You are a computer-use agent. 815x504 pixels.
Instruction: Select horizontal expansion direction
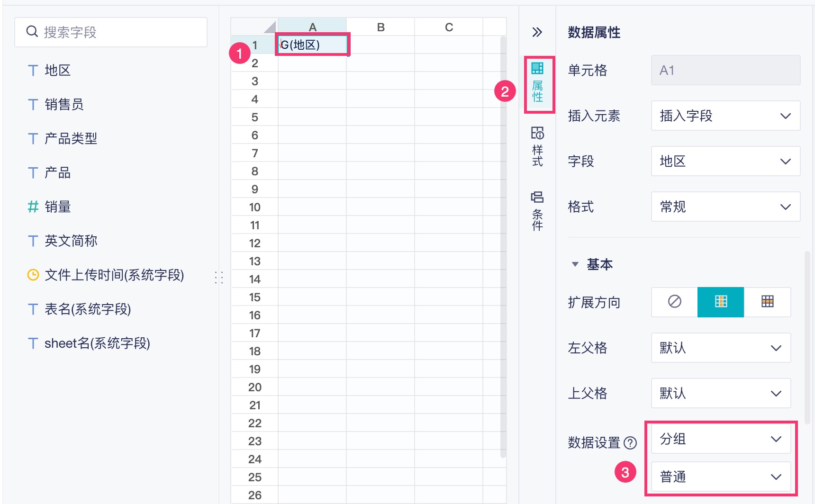click(x=767, y=302)
